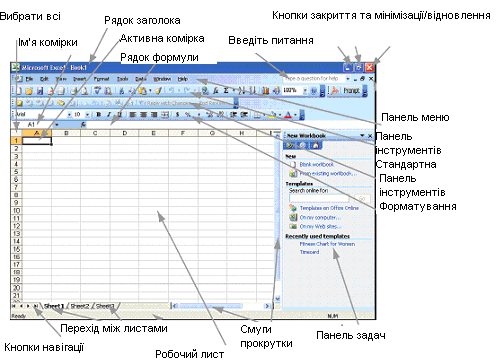Select the Format Painter brush icon
Screen dimensions: 497x363
tap(158, 91)
